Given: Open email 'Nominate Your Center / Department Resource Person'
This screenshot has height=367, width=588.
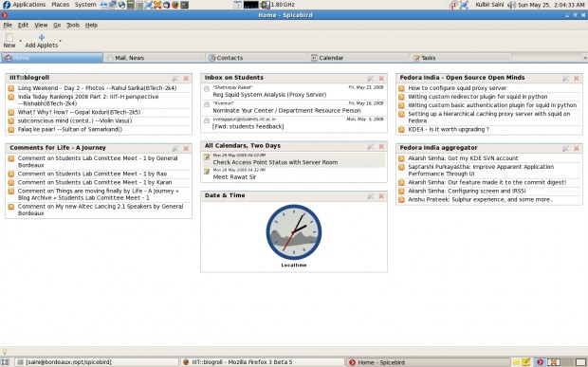Looking at the screenshot, I should click(286, 111).
